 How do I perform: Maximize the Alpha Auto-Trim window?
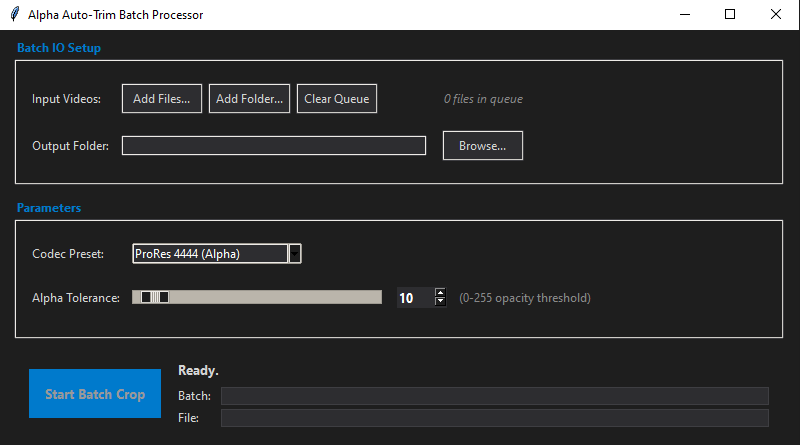click(x=730, y=15)
